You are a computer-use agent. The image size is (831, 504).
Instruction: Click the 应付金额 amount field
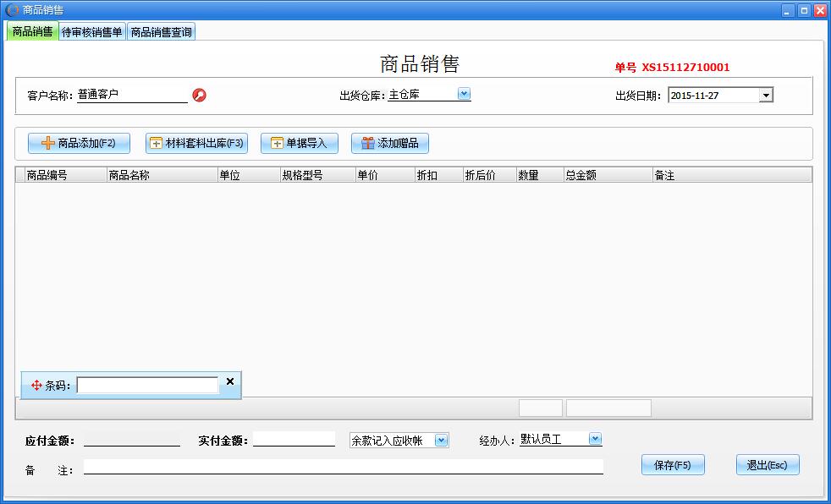132,439
